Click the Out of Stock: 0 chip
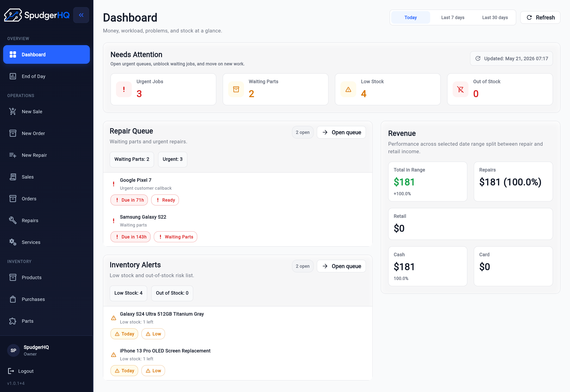This screenshot has height=392, width=570. (172, 293)
